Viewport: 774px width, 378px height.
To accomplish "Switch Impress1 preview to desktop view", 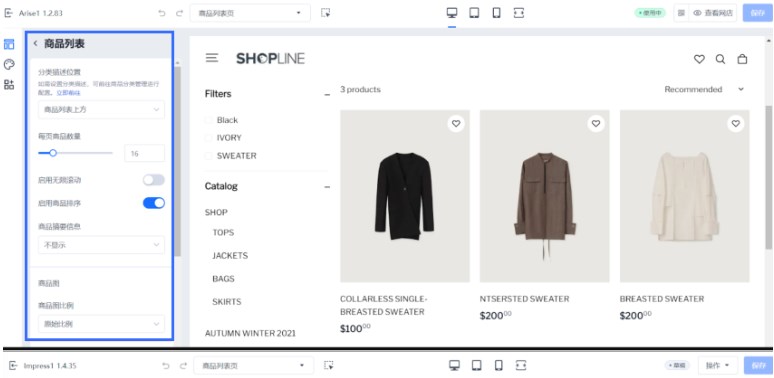I will [x=454, y=365].
